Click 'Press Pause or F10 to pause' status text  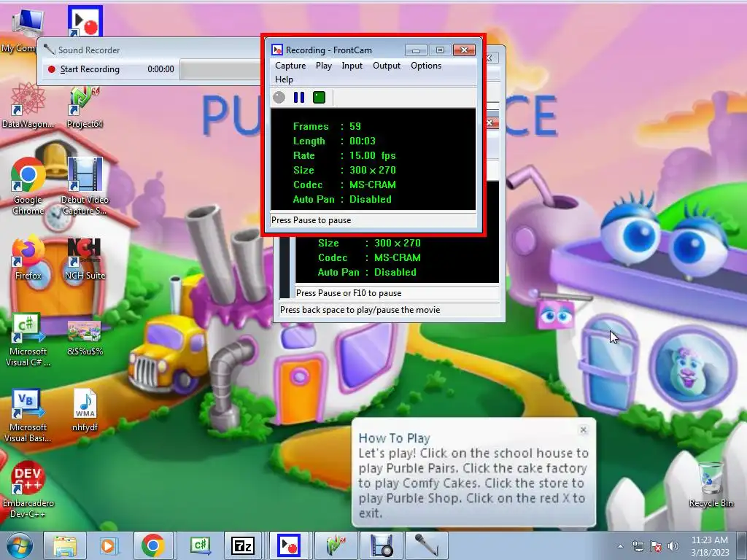pos(348,293)
